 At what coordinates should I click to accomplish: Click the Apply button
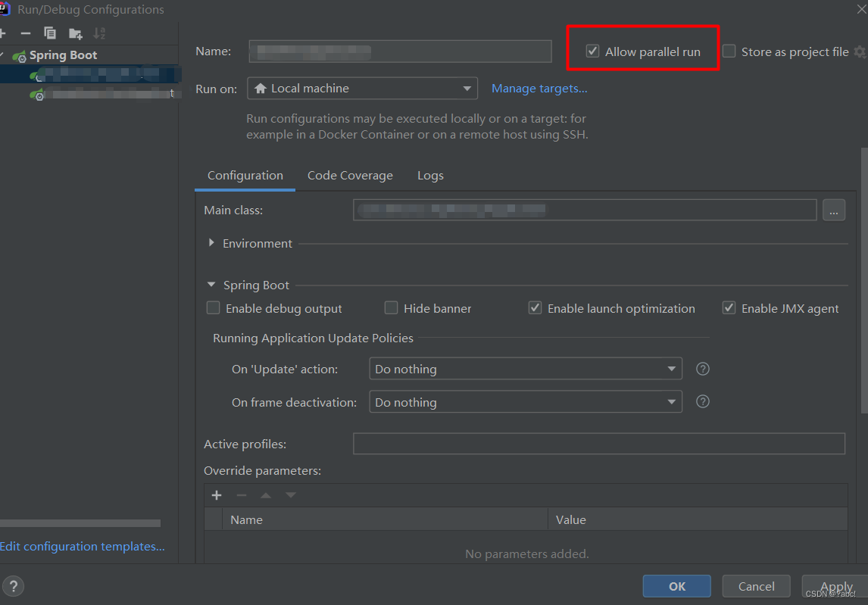pos(836,586)
